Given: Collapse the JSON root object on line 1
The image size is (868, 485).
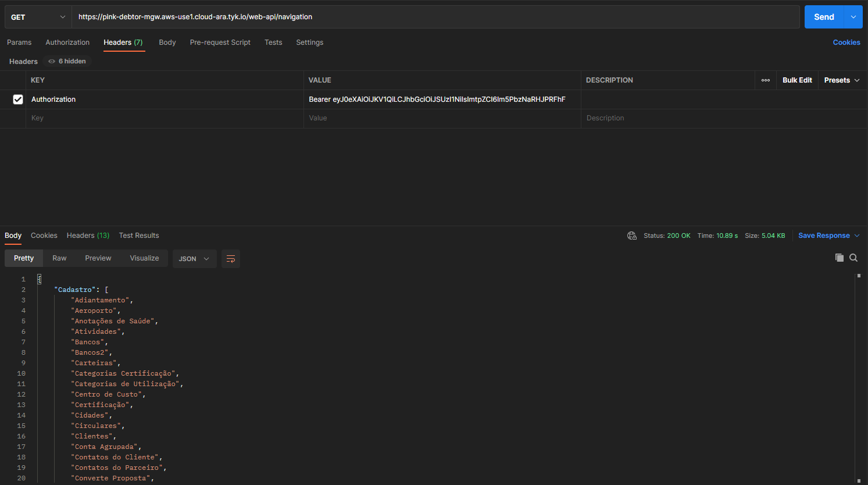Looking at the screenshot, I should click(x=38, y=279).
